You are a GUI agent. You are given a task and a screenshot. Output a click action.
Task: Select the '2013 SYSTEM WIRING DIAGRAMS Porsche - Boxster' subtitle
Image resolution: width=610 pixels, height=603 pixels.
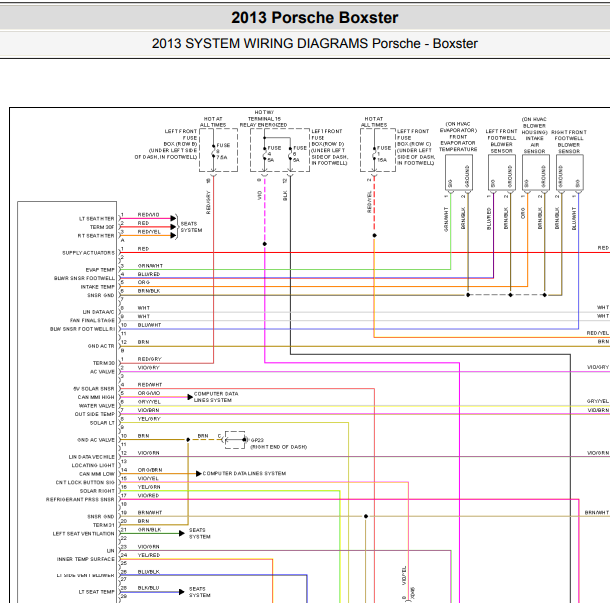[314, 43]
